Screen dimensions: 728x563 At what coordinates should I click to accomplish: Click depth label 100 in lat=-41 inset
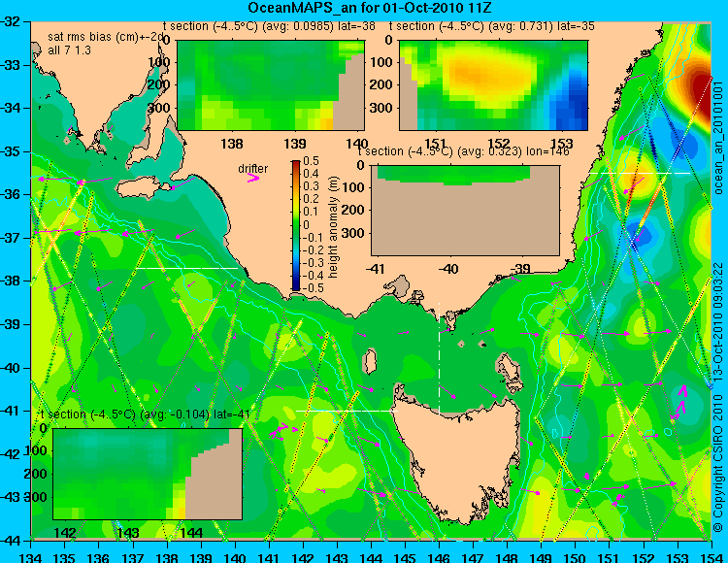[x=37, y=450]
